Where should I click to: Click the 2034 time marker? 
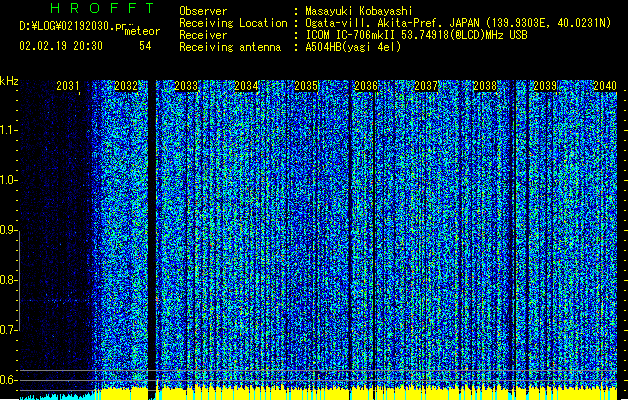pos(246,86)
